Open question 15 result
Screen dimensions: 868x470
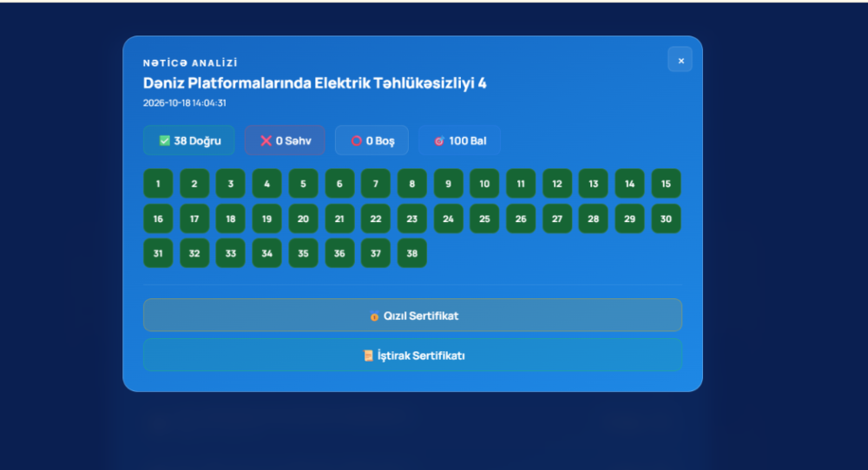[x=666, y=184]
